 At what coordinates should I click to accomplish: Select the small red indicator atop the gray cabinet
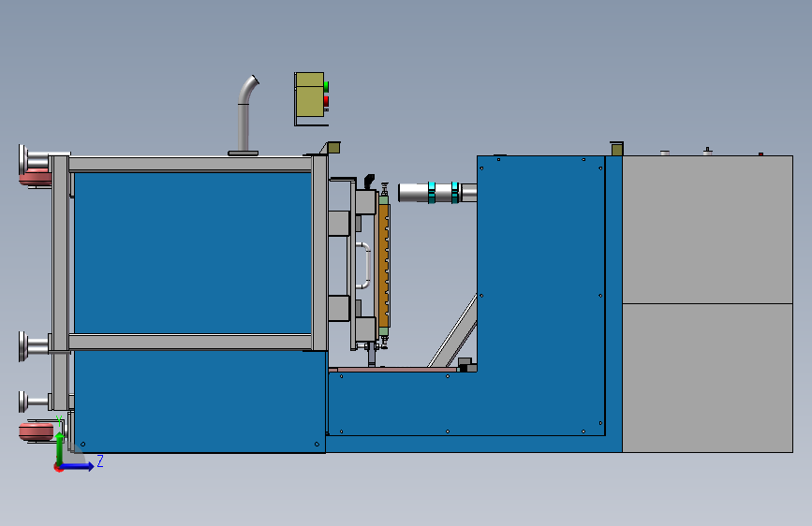(760, 153)
